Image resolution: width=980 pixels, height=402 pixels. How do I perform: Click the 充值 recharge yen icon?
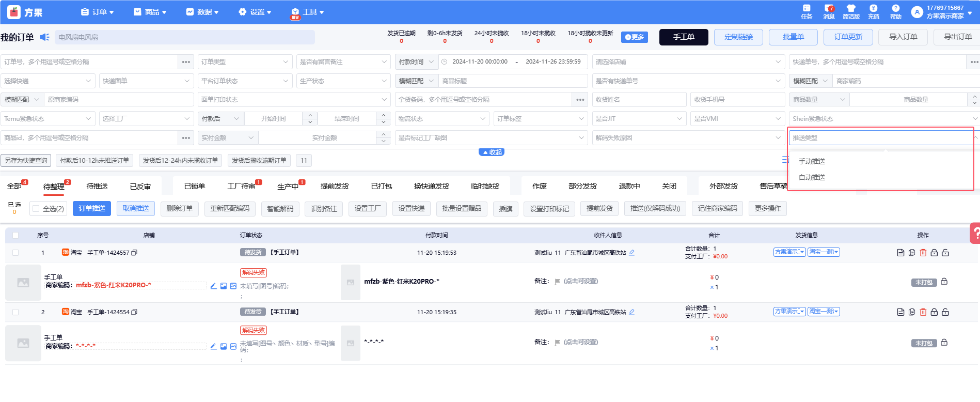(x=873, y=9)
